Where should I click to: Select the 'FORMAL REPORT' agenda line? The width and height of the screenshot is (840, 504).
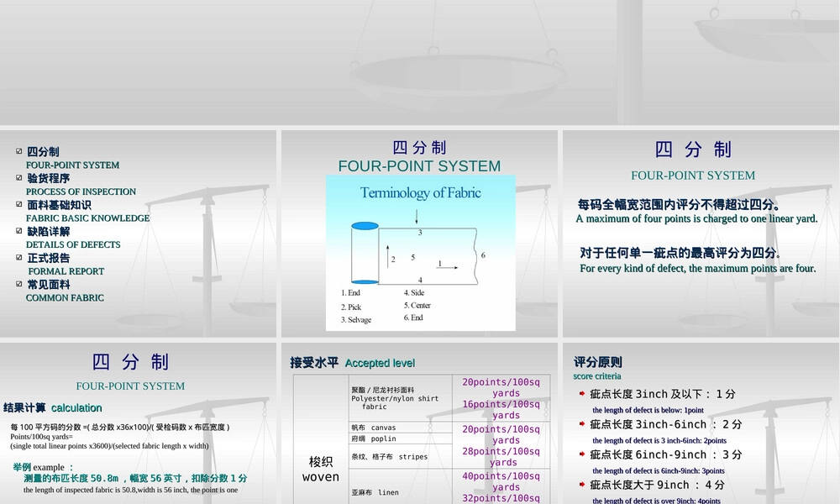(66, 271)
